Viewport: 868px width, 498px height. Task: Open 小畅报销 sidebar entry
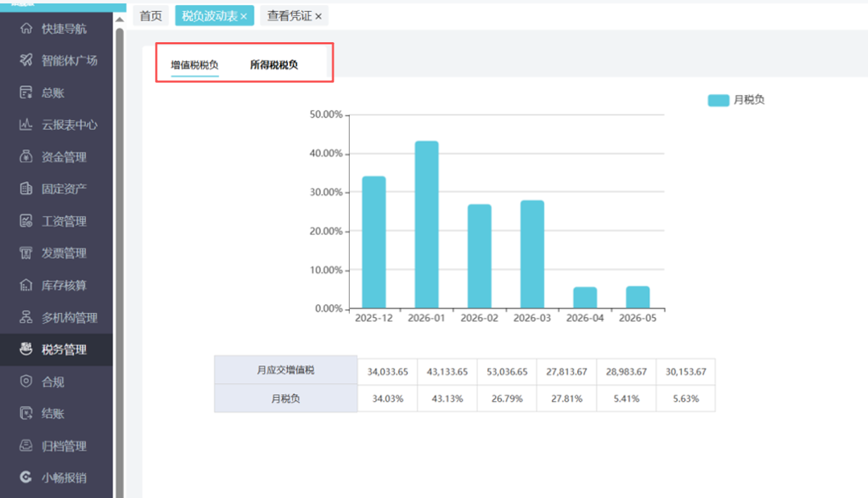pos(56,478)
